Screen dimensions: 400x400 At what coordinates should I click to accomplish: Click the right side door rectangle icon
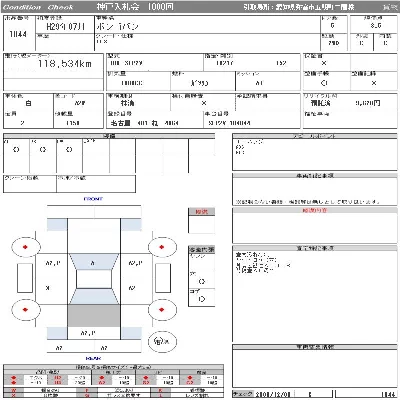tap(163, 278)
